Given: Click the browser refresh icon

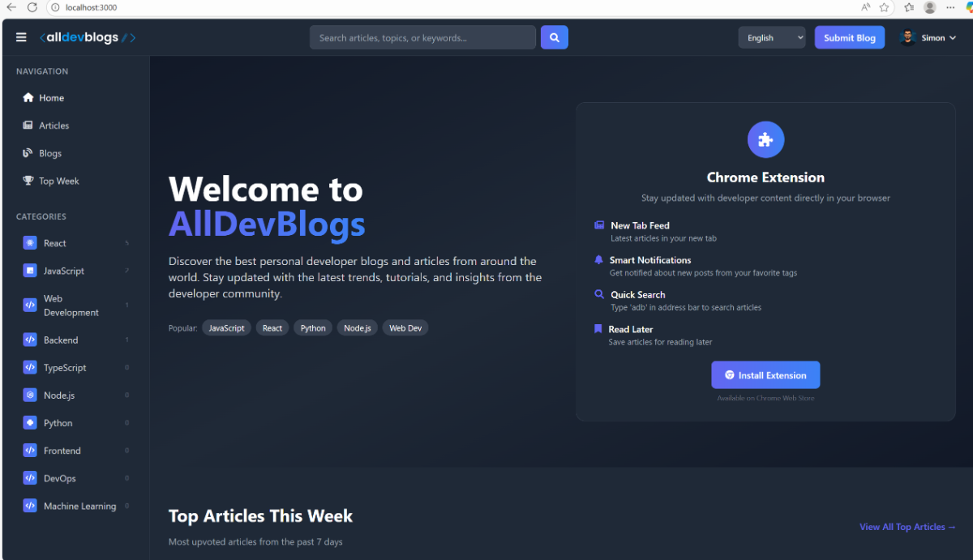Looking at the screenshot, I should [32, 7].
